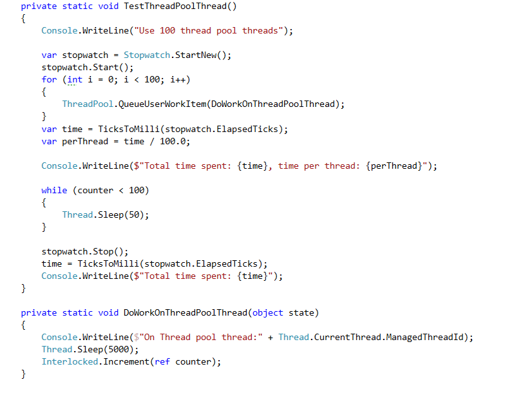
Task: Click the perThread variable declaration
Action: [85, 142]
